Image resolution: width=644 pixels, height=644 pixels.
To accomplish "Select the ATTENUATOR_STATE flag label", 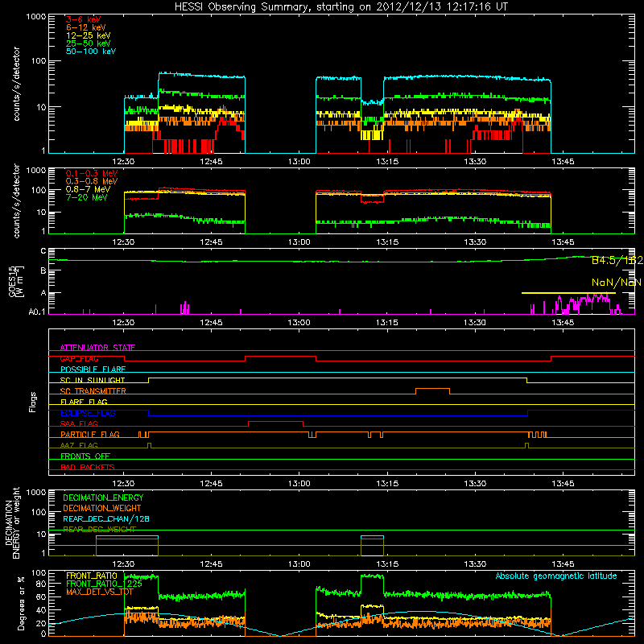I will [x=97, y=348].
